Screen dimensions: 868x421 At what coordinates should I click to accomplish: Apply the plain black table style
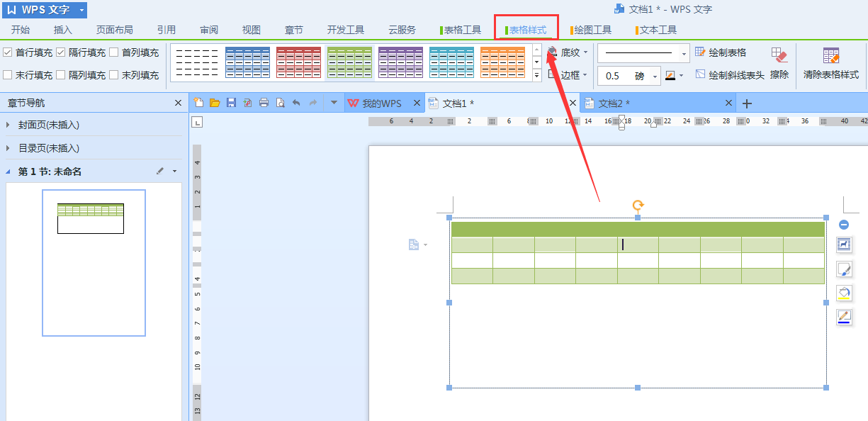point(197,62)
